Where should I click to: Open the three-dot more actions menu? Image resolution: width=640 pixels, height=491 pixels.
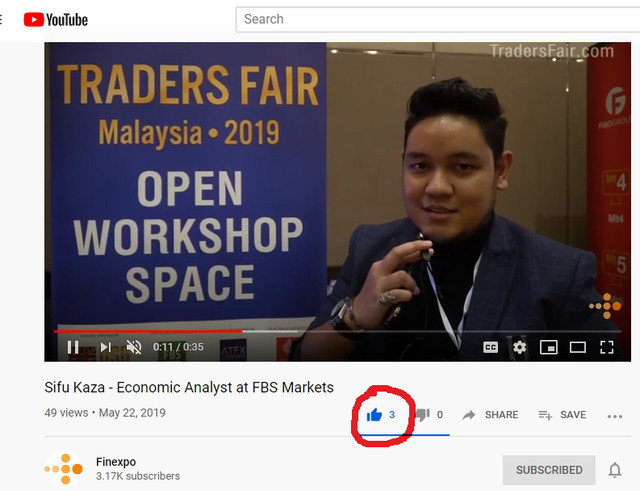[615, 416]
